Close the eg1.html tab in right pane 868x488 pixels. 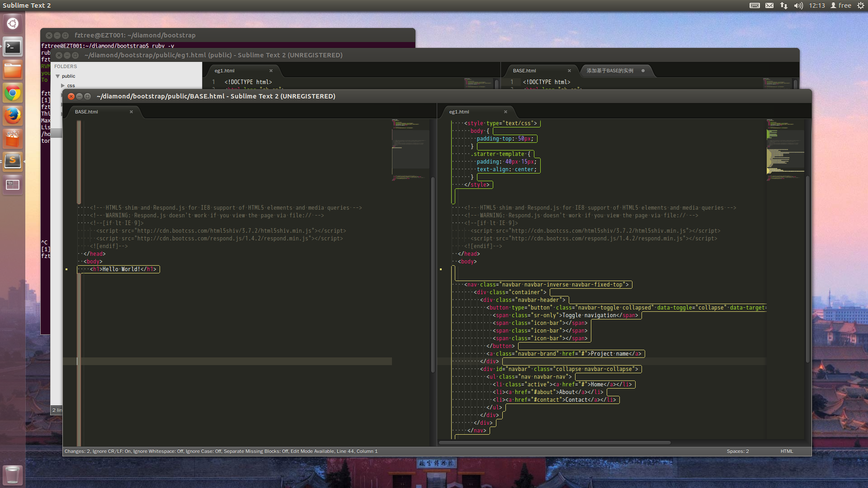click(x=505, y=112)
